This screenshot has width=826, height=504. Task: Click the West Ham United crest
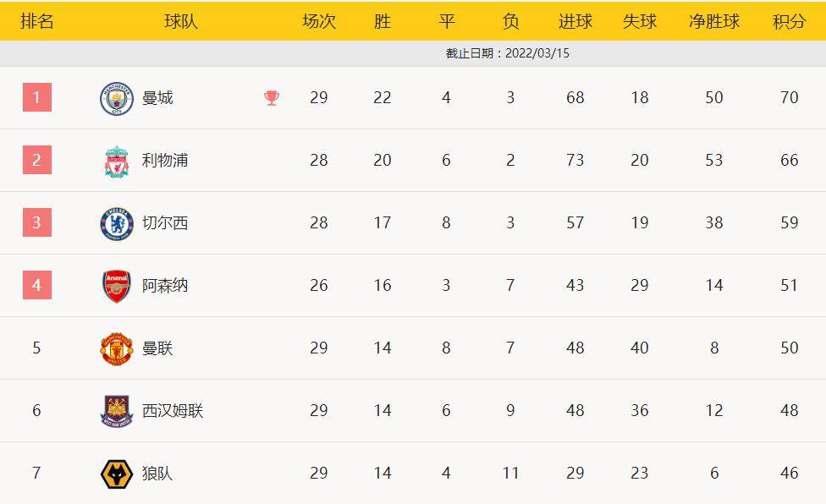click(117, 411)
